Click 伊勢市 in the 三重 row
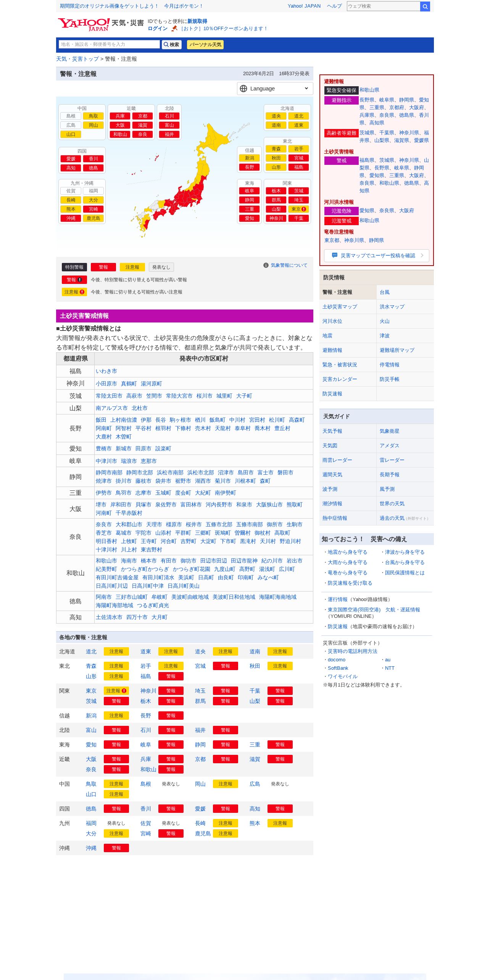490x980 pixels. coord(104,493)
